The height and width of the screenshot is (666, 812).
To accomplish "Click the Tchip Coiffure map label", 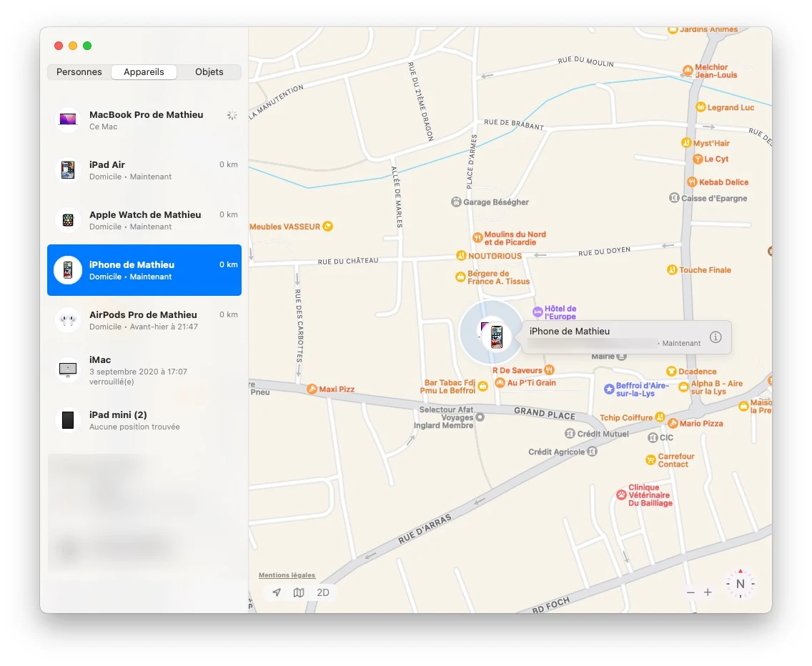I will 626,417.
